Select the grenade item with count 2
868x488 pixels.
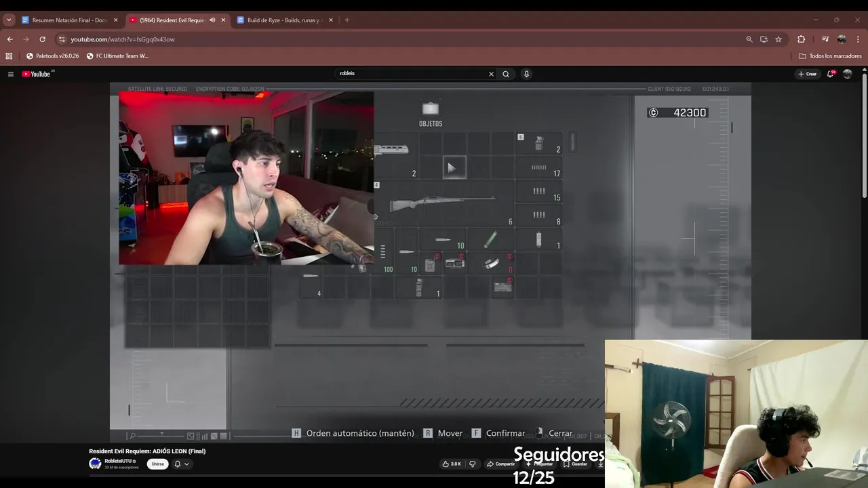[539, 144]
